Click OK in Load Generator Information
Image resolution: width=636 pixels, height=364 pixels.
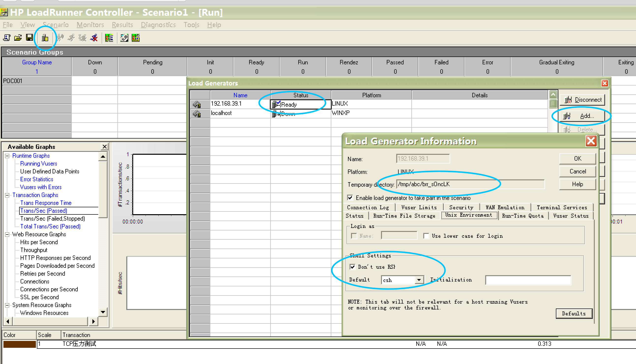tap(578, 158)
